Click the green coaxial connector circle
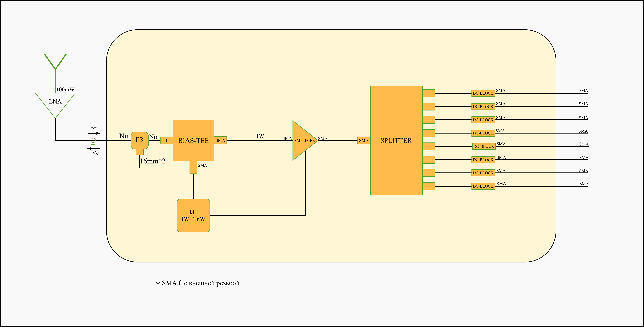This screenshot has width=644, height=327. [x=93, y=140]
